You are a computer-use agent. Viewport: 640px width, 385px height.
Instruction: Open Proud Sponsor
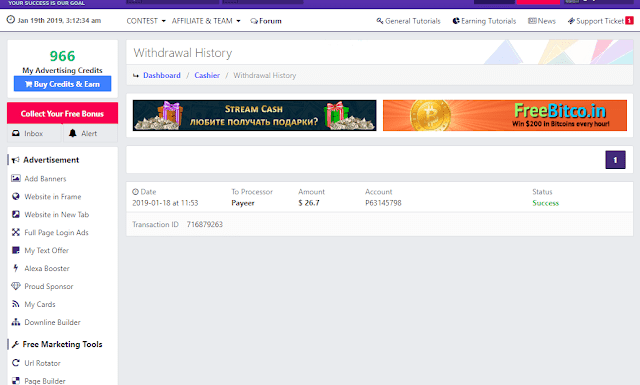click(x=49, y=286)
